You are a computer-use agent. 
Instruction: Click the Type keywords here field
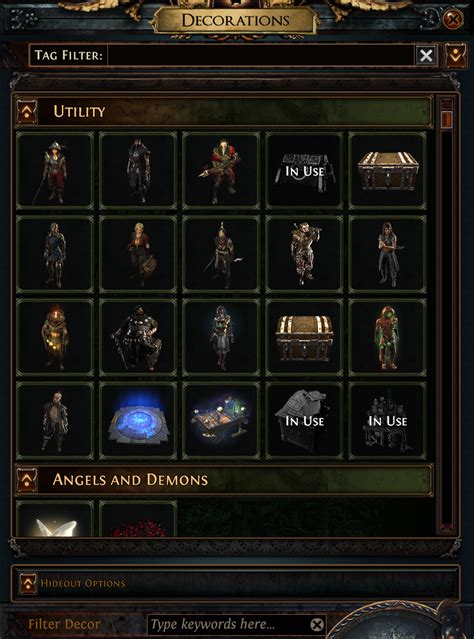(229, 624)
